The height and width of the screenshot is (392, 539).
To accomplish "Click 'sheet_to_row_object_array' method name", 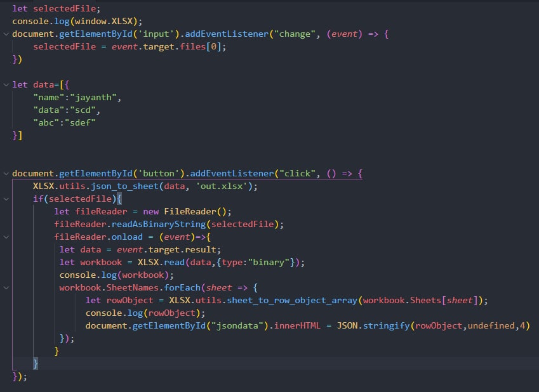I will (x=292, y=301).
